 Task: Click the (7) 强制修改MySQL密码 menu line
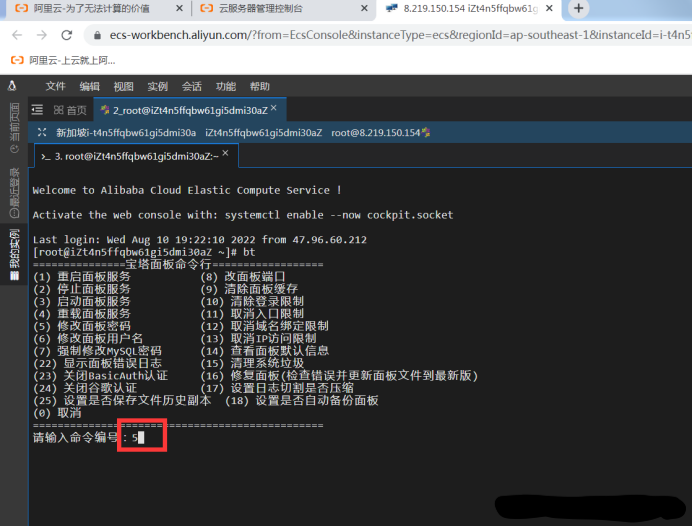[97, 351]
